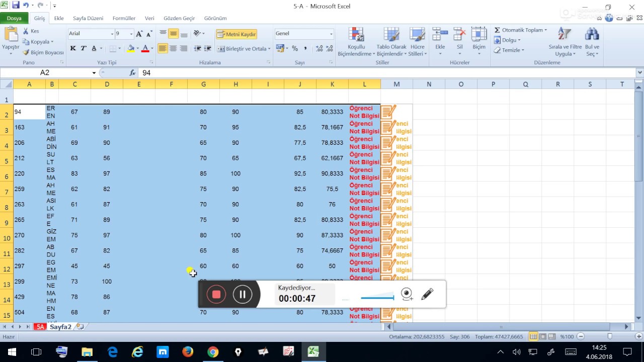Toggle right text alignment

183,49
